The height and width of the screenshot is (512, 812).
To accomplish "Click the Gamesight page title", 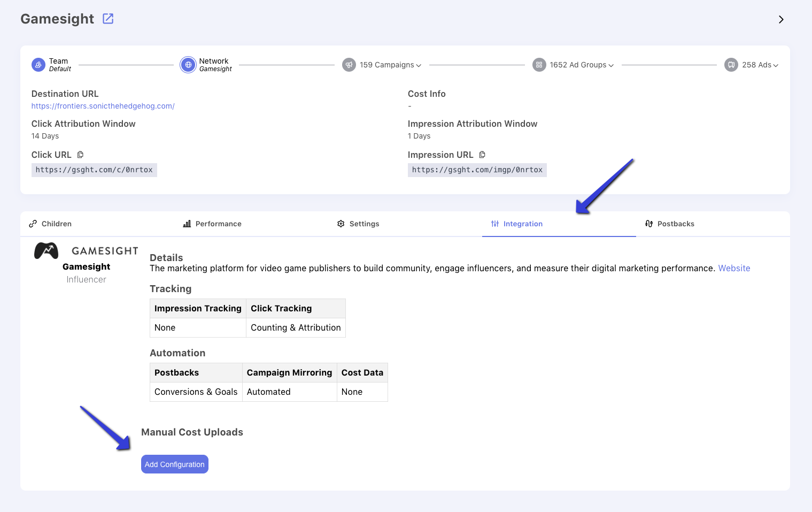I will pos(57,19).
